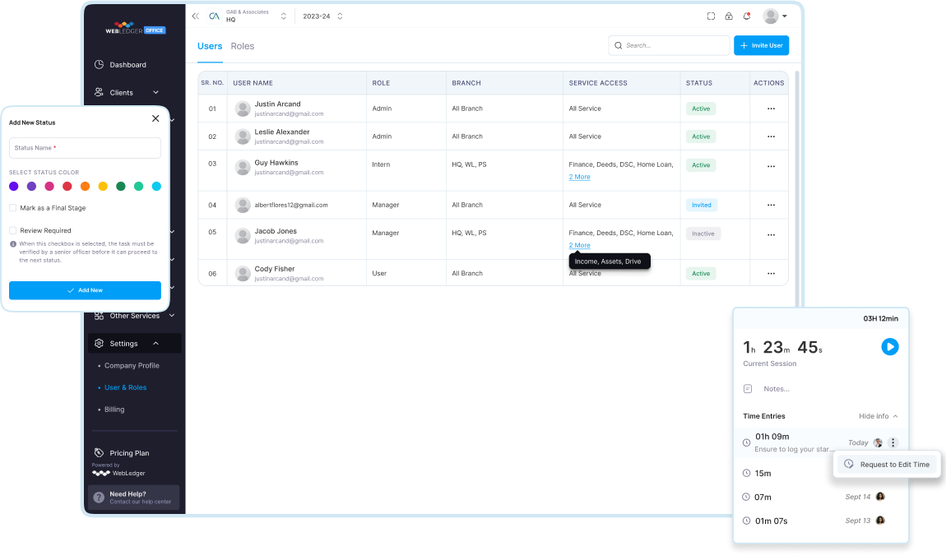
Task: Enter fullscreen mode via the top bar icon
Action: [710, 15]
